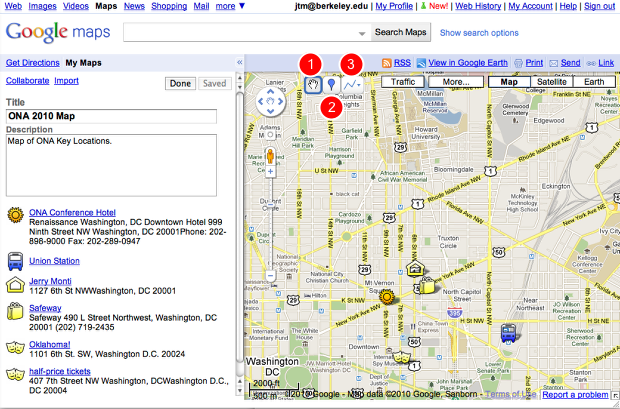Image resolution: width=620 pixels, height=409 pixels.
Task: Click the Send envelope icon
Action: coord(554,63)
